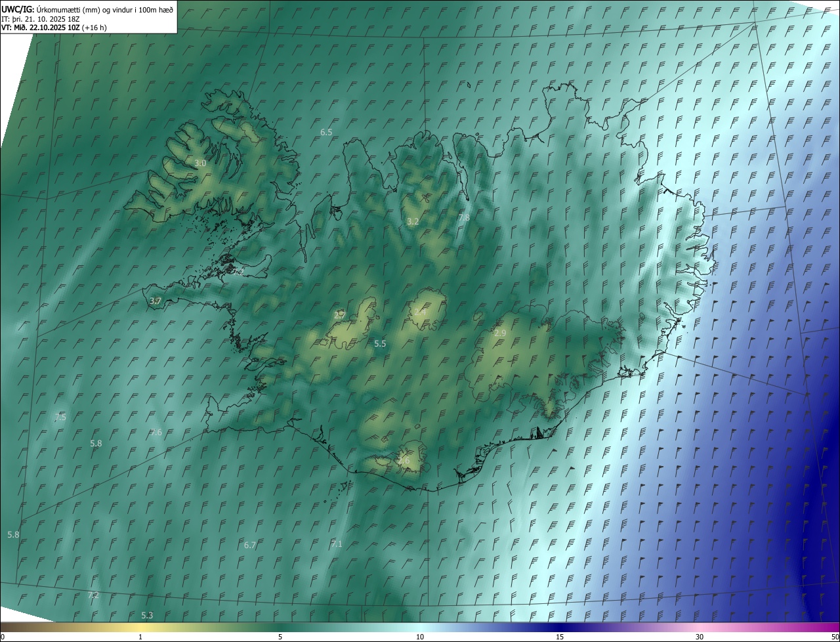Select the 3.0 value label over the Westfjords

click(x=201, y=163)
